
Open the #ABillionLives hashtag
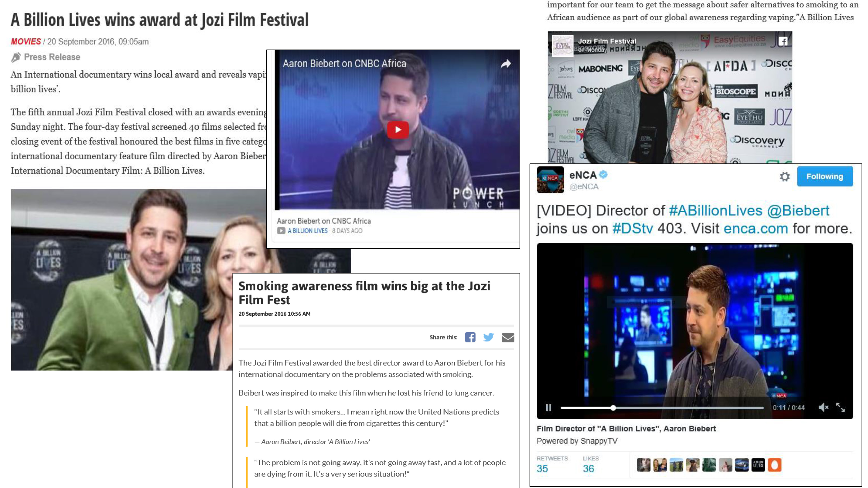click(715, 210)
